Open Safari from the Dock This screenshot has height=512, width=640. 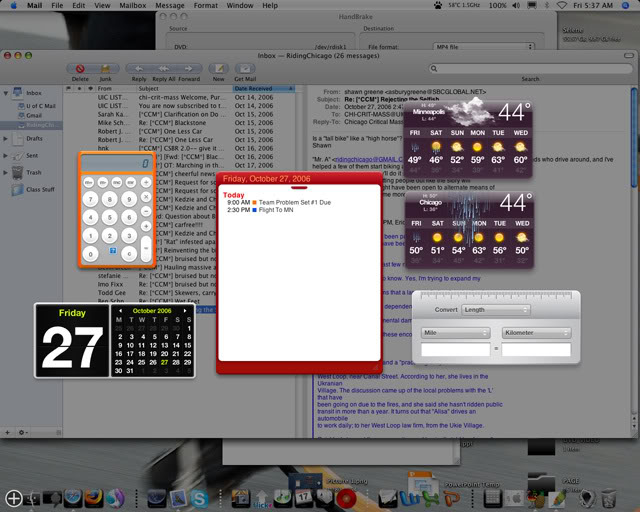(73, 499)
